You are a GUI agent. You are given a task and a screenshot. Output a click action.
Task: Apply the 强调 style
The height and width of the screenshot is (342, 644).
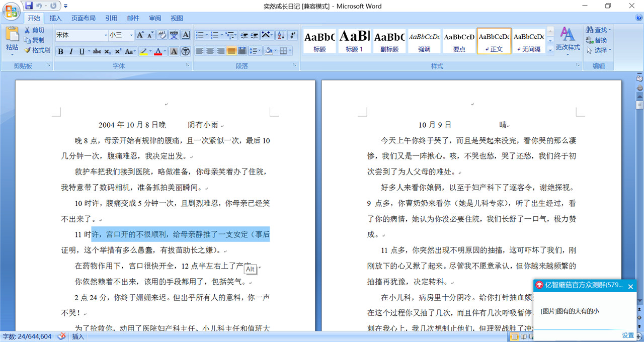(424, 41)
